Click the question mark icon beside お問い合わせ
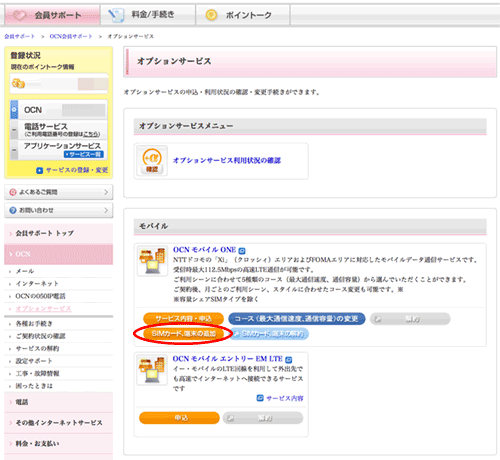 click(x=13, y=210)
